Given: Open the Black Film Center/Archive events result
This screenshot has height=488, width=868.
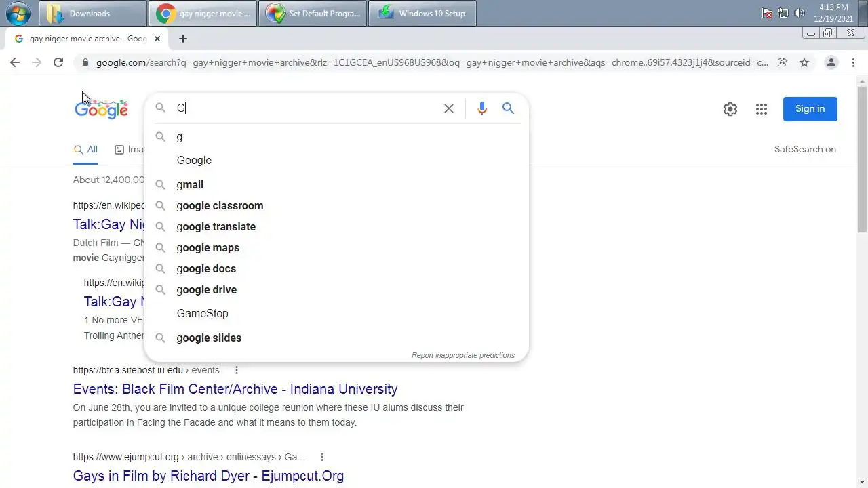Looking at the screenshot, I should (235, 389).
